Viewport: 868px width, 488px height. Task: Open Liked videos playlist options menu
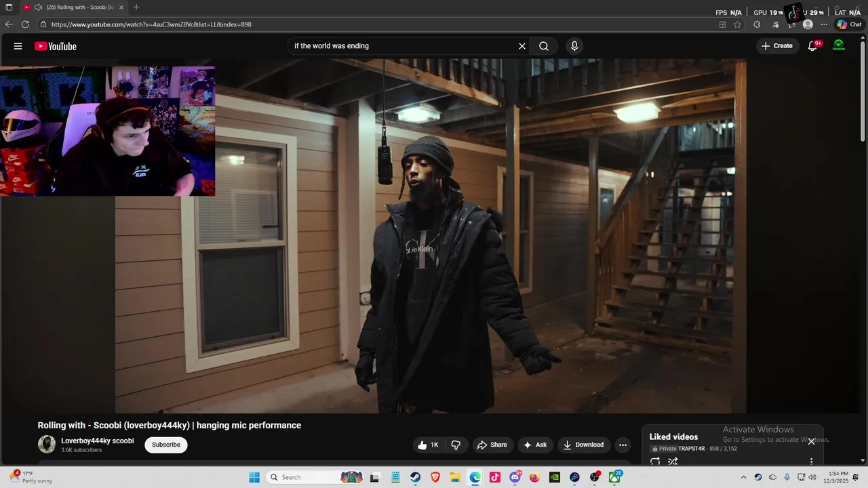pos(811,462)
